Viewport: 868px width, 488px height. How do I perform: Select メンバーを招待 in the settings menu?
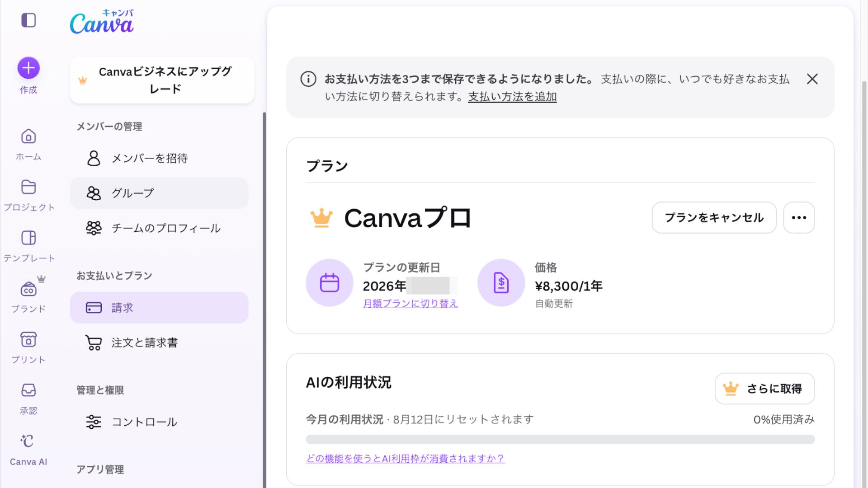pos(159,158)
